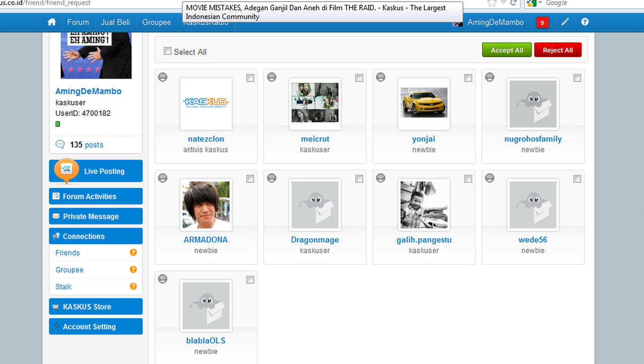The height and width of the screenshot is (364, 644).
Task: Click the AmingDeMambo profile picture in sidebar
Action: pos(96,55)
